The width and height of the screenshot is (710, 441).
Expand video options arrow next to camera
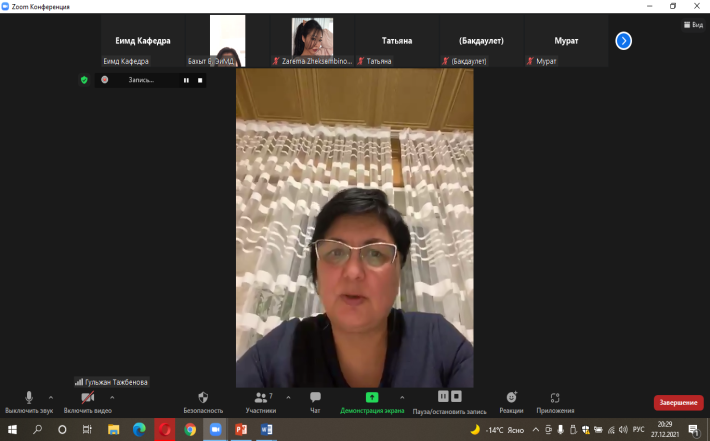[111, 397]
